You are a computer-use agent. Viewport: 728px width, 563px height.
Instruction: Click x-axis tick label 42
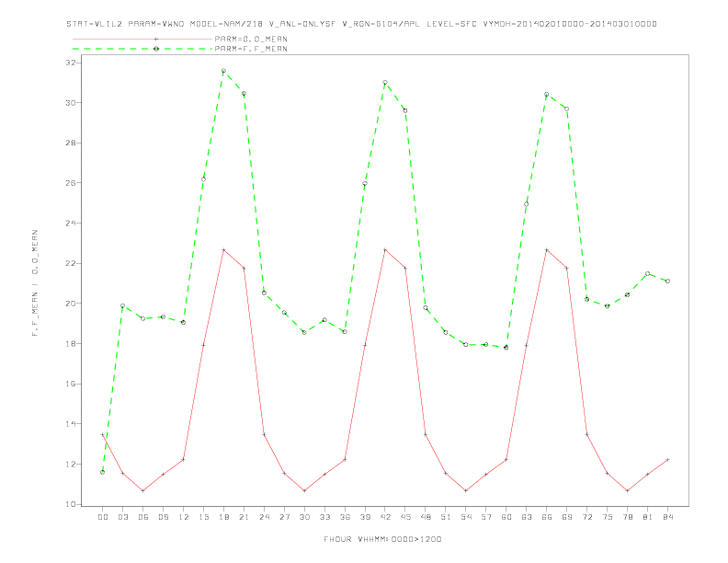[385, 517]
